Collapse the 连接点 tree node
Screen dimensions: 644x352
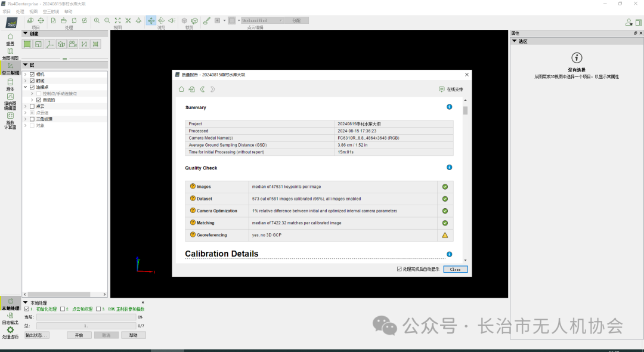(26, 87)
